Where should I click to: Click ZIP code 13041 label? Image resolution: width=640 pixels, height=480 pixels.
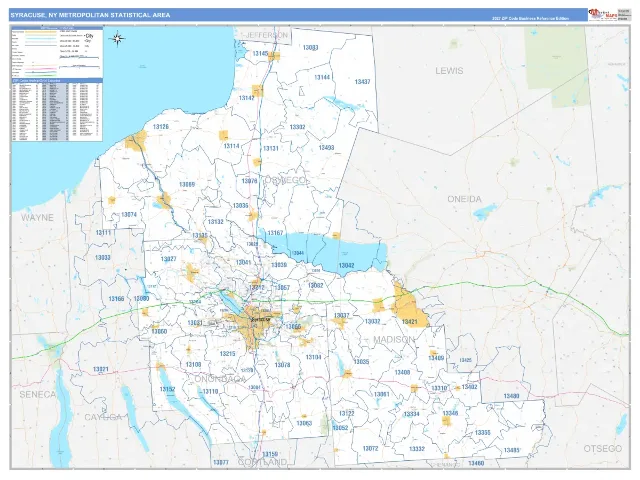pos(244,262)
